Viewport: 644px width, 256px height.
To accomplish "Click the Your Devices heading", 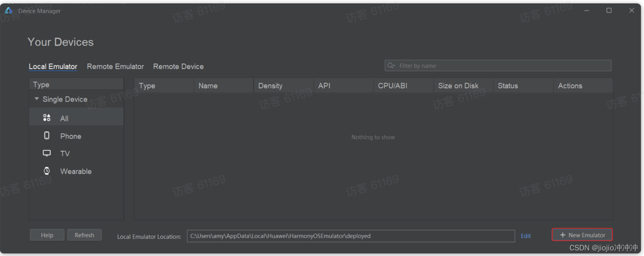I will click(60, 42).
